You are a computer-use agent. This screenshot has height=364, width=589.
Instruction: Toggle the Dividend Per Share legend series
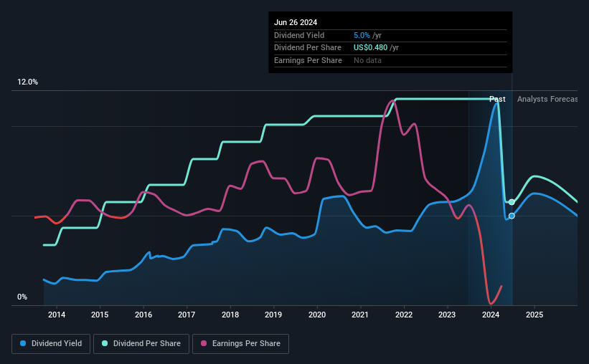pyautogui.click(x=141, y=344)
